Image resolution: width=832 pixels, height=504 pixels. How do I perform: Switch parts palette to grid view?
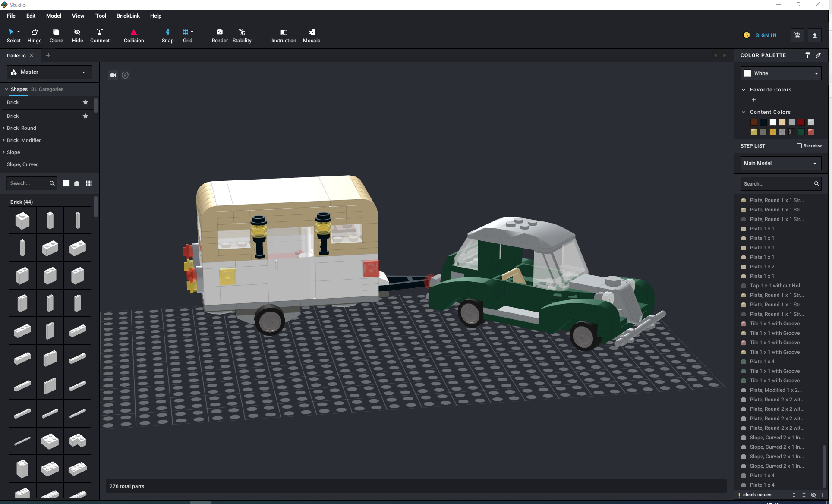tap(89, 183)
